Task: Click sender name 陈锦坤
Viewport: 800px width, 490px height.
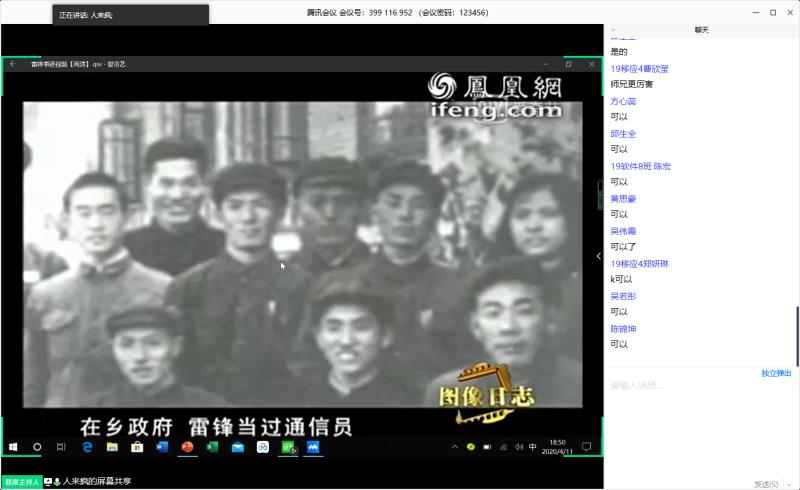Action: coord(623,329)
